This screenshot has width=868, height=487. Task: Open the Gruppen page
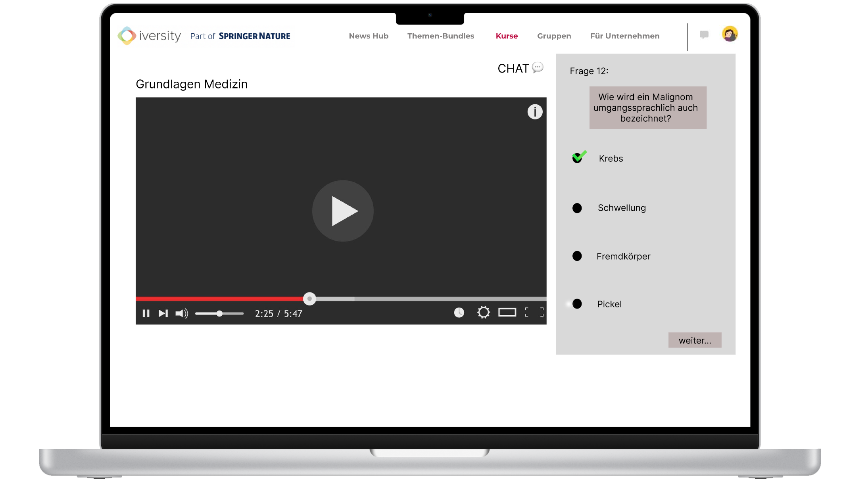click(x=554, y=36)
